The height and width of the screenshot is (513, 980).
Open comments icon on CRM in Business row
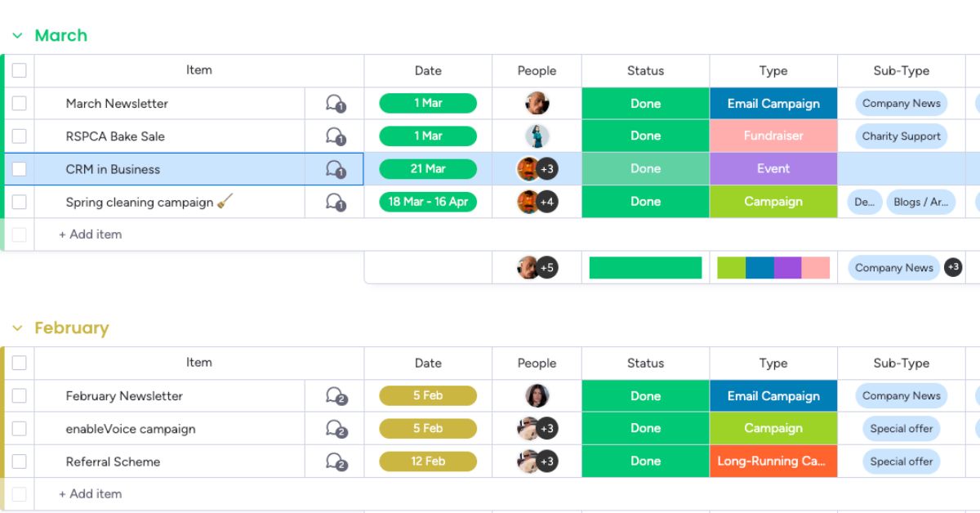[x=335, y=169]
